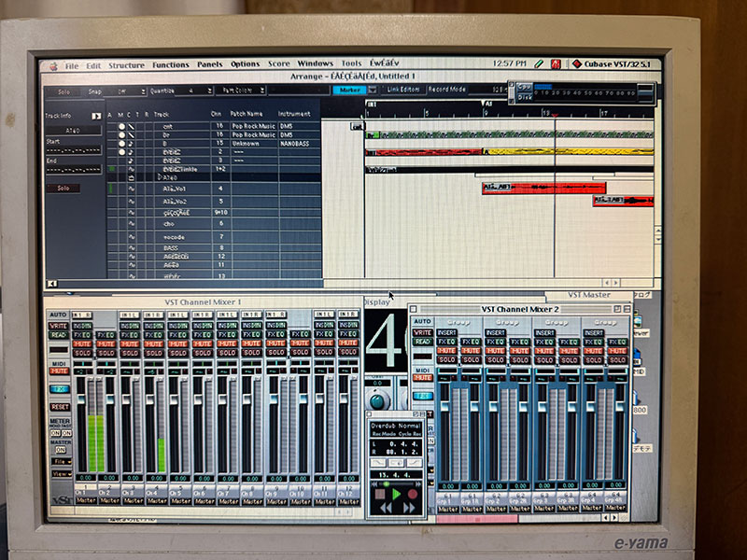Mute channel Ch 1 in Mixer 1
This screenshot has width=747, height=560.
pos(82,343)
